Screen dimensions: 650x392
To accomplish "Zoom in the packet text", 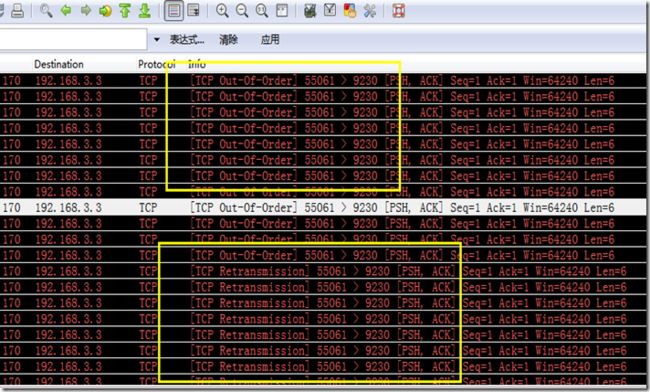I will tap(222, 11).
